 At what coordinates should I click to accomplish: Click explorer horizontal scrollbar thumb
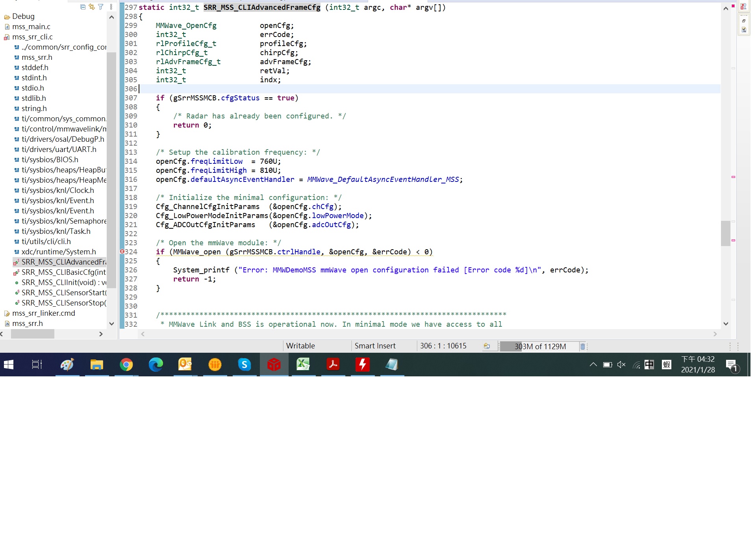33,334
